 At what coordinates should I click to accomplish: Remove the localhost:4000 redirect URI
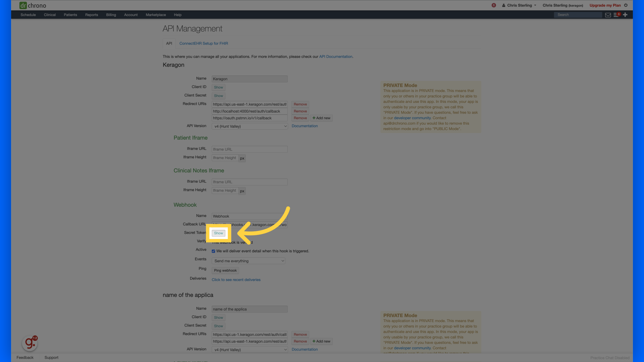tap(300, 111)
